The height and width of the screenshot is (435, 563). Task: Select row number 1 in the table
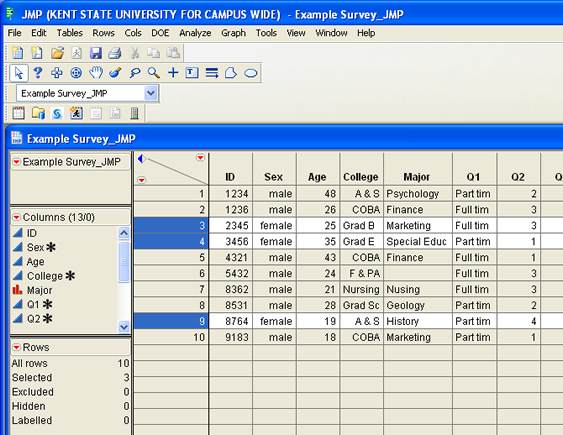(171, 194)
